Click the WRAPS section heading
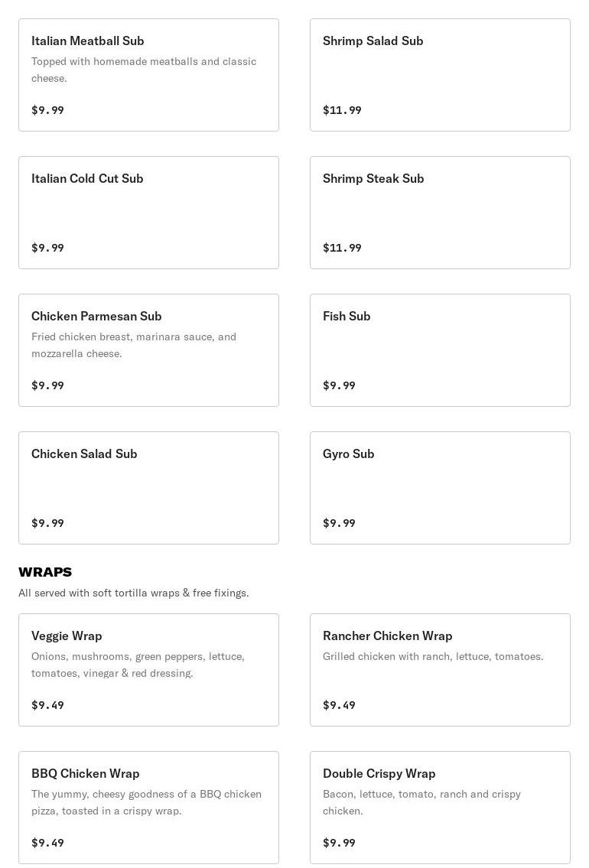The width and height of the screenshot is (589, 868). point(45,572)
